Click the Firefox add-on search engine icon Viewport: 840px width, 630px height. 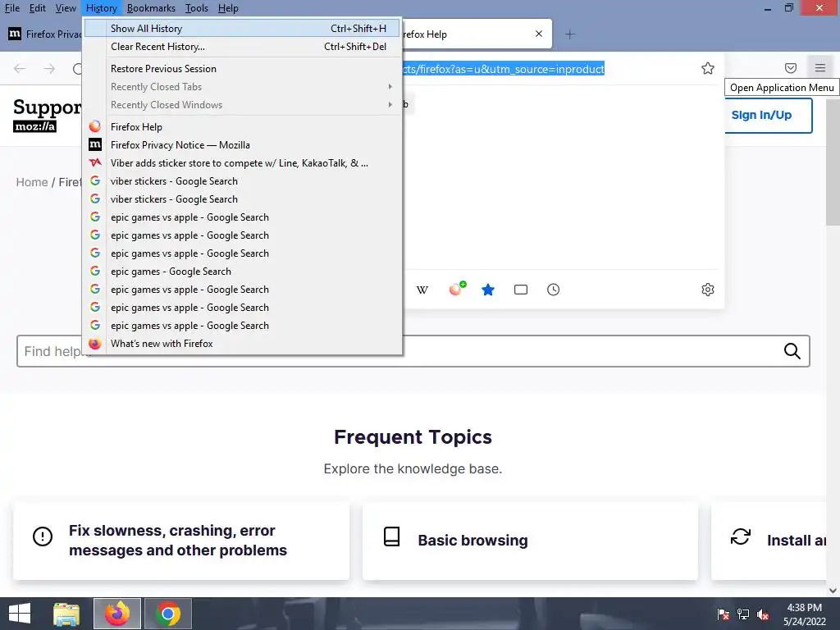pyautogui.click(x=457, y=289)
